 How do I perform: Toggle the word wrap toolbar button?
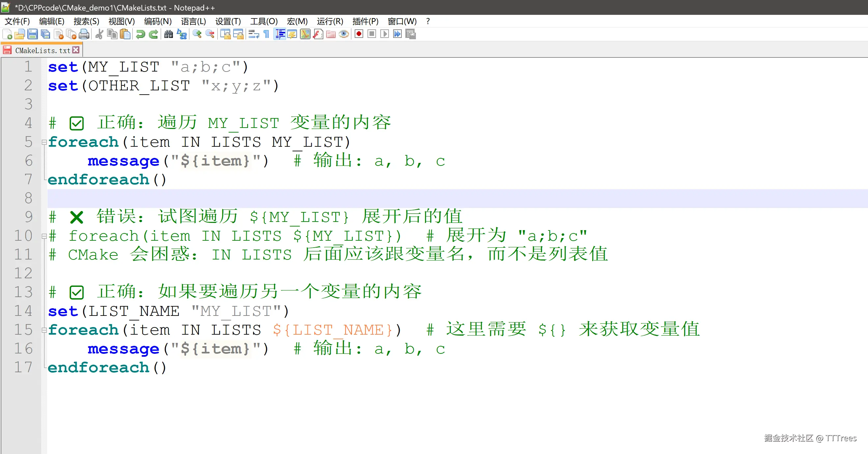tap(254, 34)
